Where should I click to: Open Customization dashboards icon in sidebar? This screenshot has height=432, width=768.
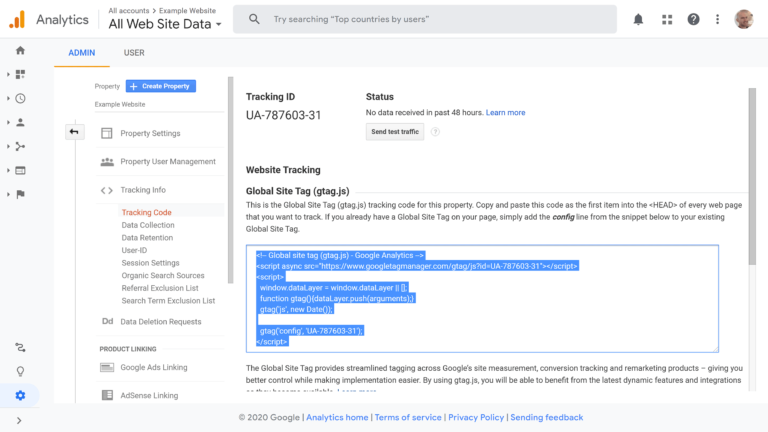pos(20,74)
